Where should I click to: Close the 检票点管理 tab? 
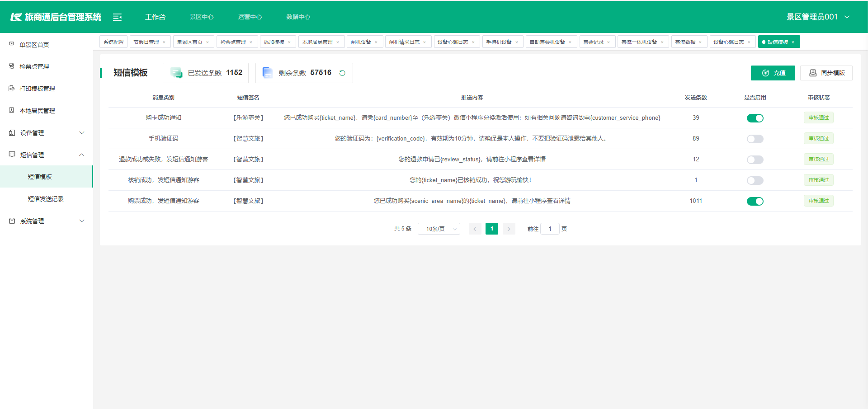(x=251, y=42)
